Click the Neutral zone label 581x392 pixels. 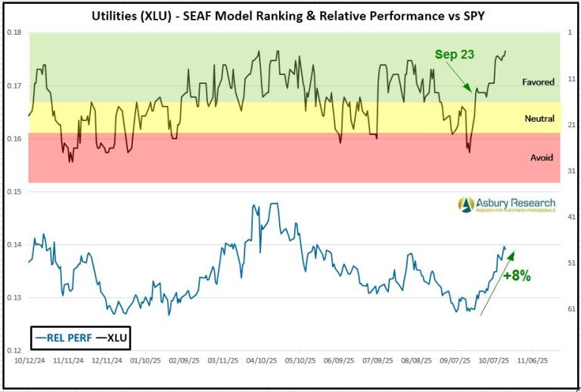coord(539,119)
